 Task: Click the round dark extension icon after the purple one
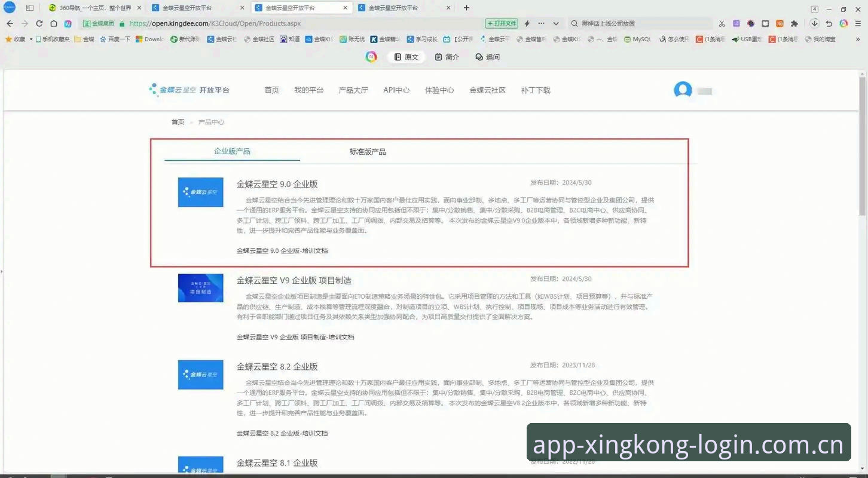751,23
